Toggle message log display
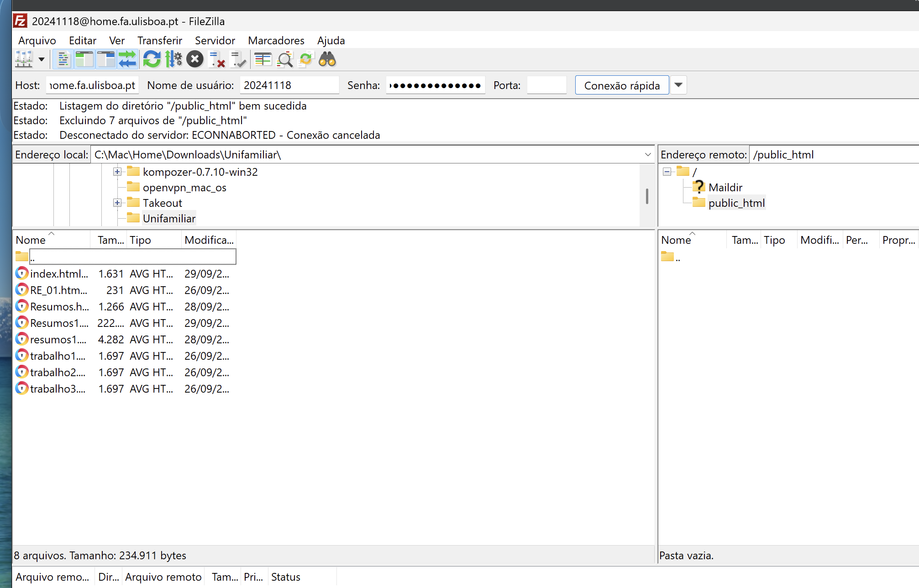The image size is (919, 588). tap(63, 59)
